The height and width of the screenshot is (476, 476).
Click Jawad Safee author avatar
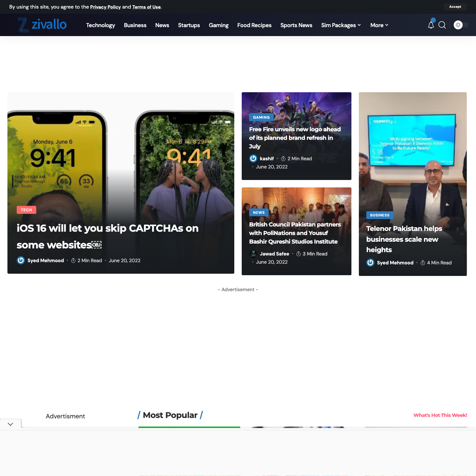click(253, 254)
